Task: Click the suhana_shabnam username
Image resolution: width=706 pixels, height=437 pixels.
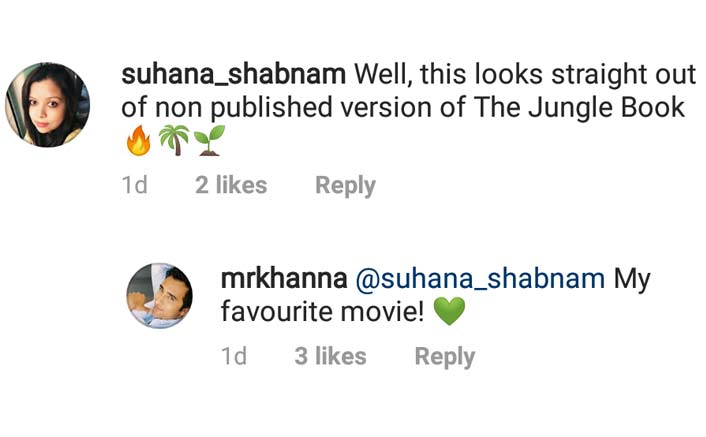Action: coord(233,73)
